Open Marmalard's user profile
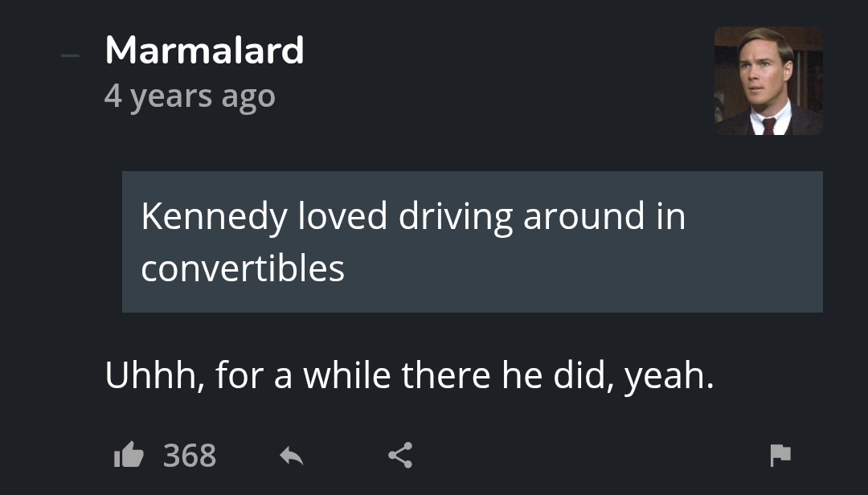This screenshot has width=868, height=495. [204, 51]
